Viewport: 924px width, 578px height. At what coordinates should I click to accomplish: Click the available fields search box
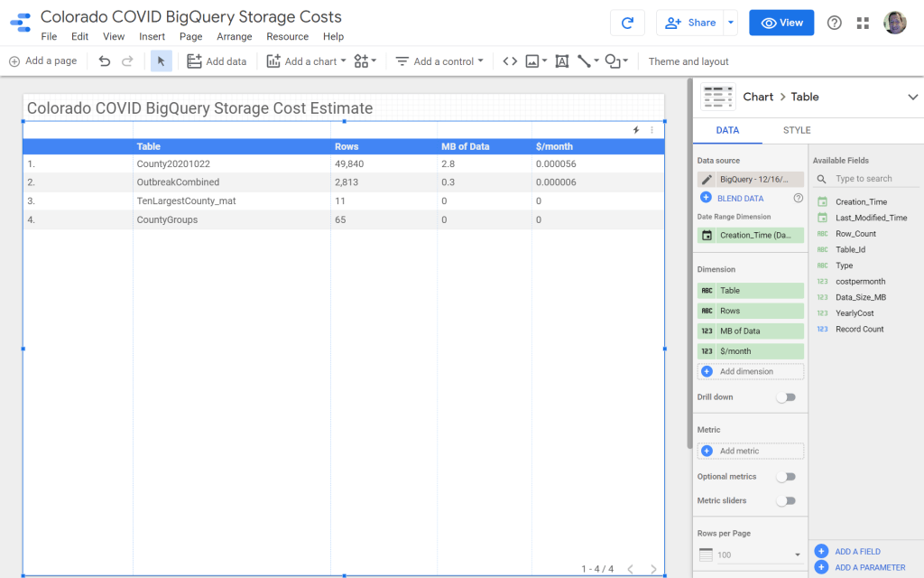point(864,179)
